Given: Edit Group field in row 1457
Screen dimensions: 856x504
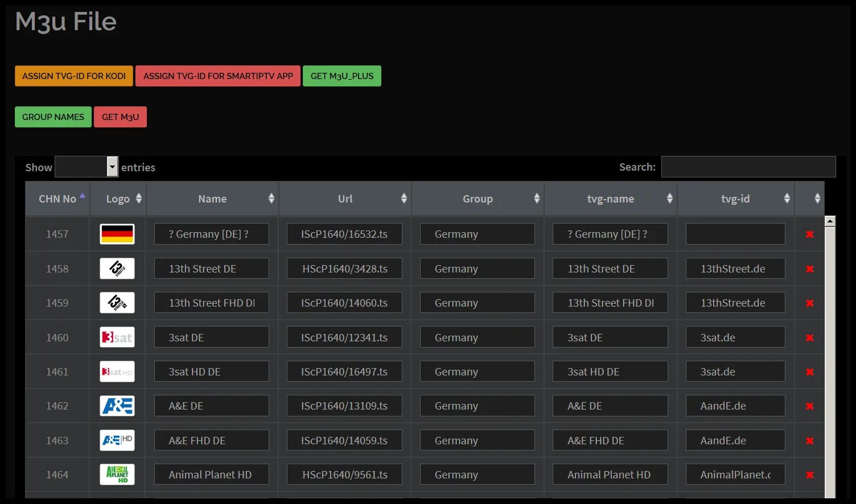Looking at the screenshot, I should [x=478, y=234].
